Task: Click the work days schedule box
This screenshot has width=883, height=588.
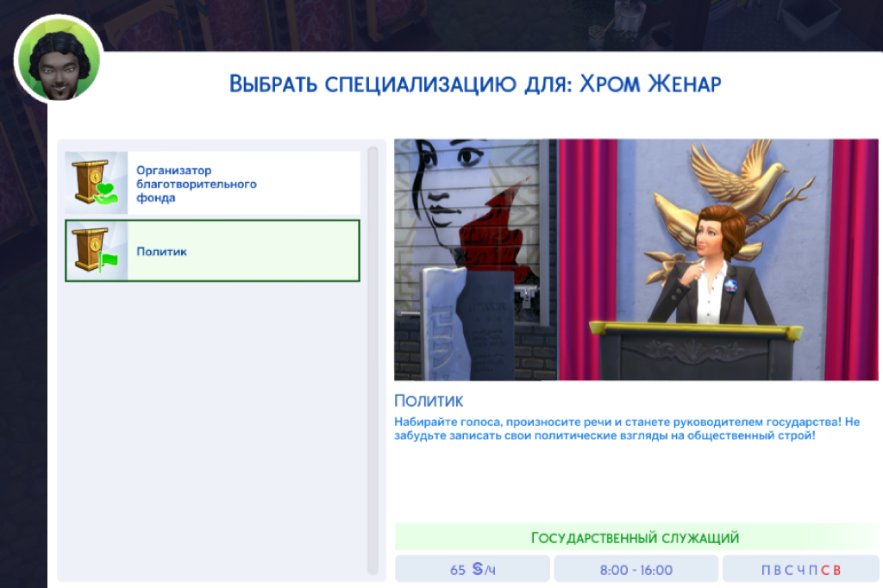Action: coord(801,569)
